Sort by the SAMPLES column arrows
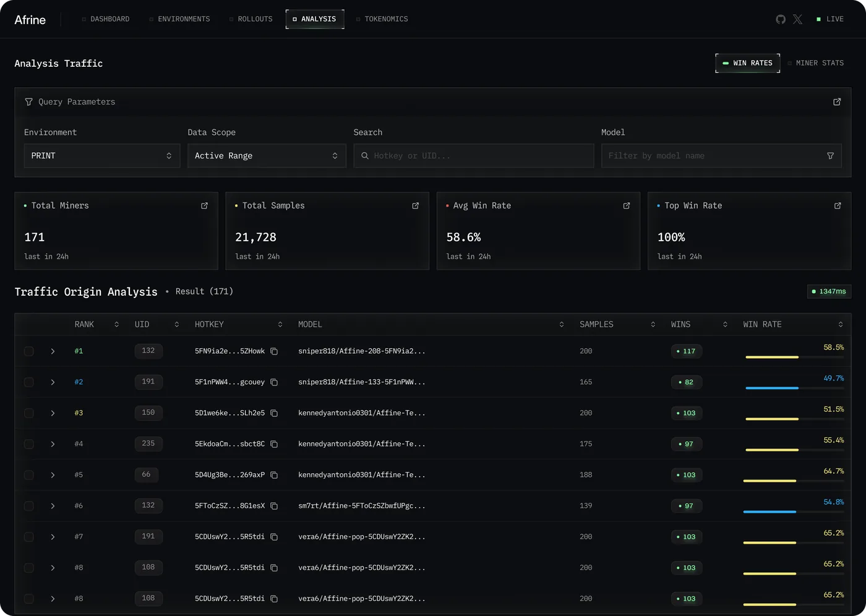 tap(653, 325)
